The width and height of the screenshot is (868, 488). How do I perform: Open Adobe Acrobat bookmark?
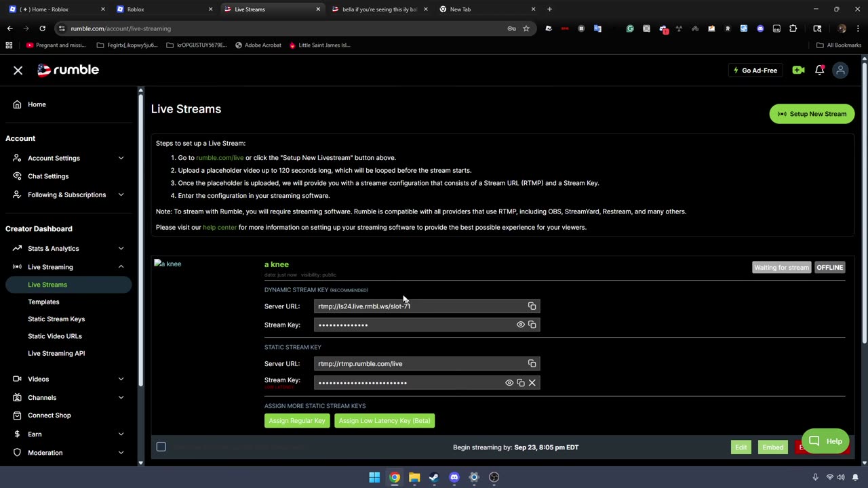(258, 45)
